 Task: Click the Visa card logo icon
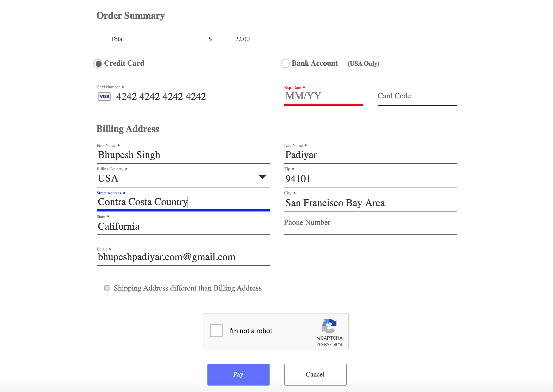pos(104,96)
